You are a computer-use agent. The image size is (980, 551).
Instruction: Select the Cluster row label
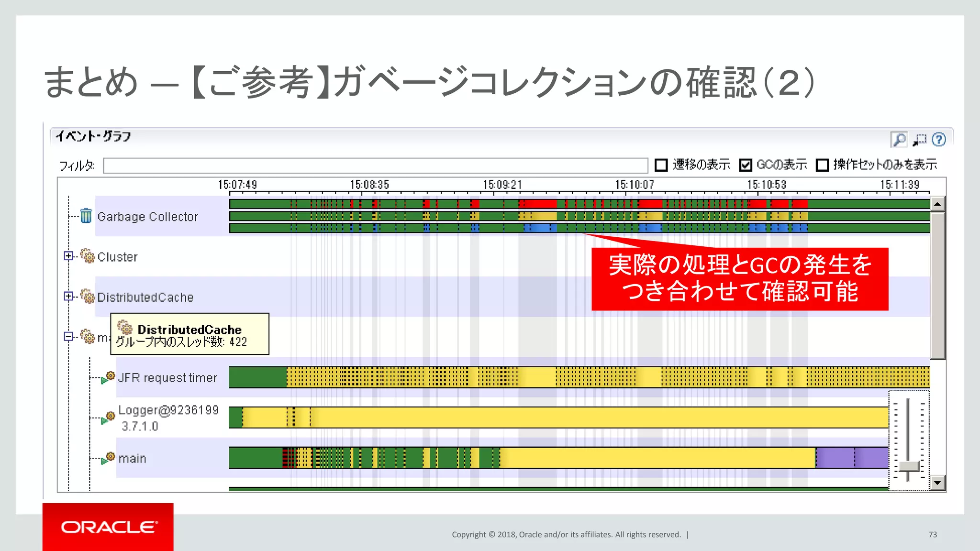coord(117,257)
